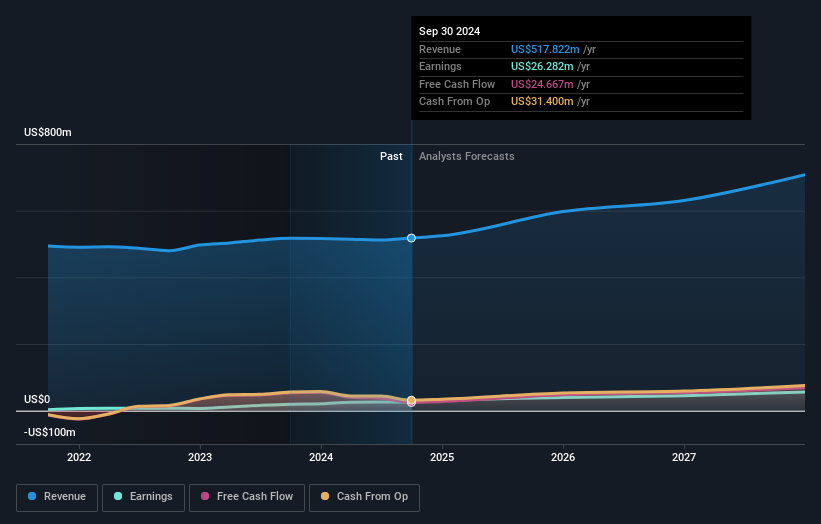Click the Sep 30 2024 tooltip date
This screenshot has height=524, width=821.
point(449,31)
